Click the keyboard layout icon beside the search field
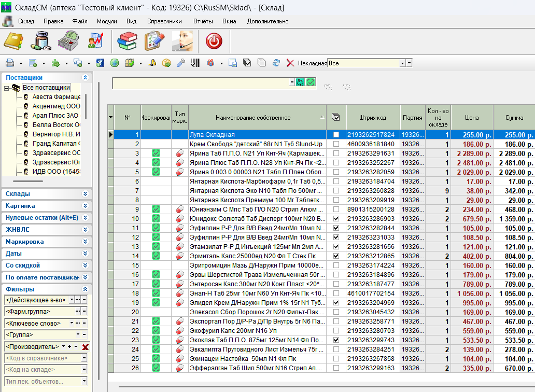Image resolution: width=535 pixels, height=392 pixels. coord(300,82)
